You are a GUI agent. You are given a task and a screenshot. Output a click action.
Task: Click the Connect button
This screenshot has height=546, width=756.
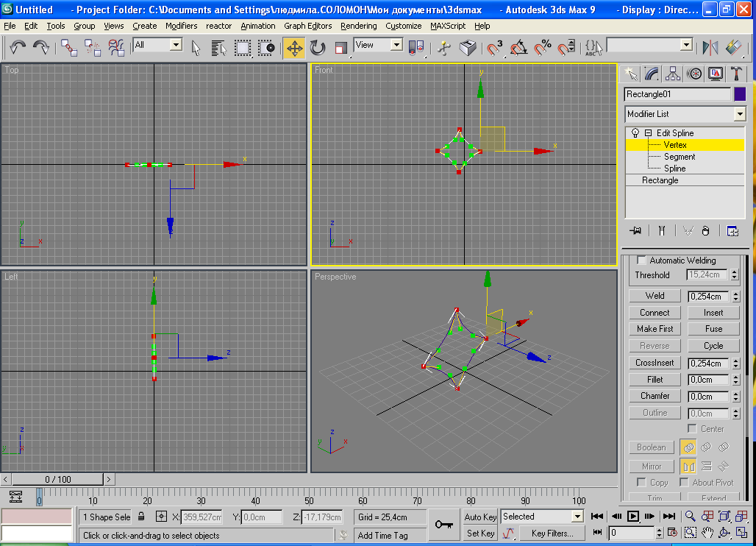tap(655, 313)
